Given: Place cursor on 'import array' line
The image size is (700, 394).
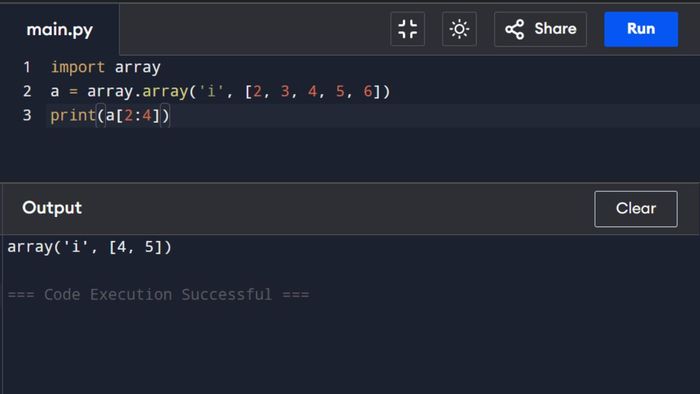Looking at the screenshot, I should (105, 67).
